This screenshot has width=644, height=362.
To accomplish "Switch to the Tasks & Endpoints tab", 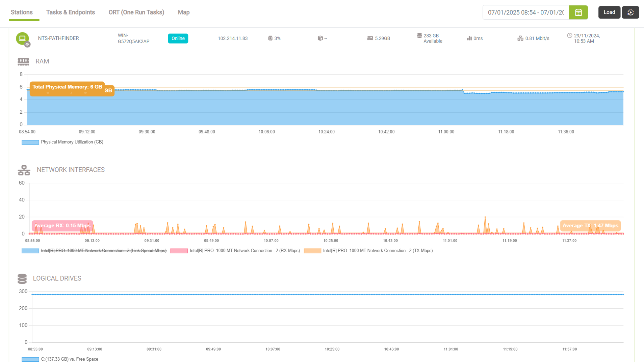I will coord(70,12).
